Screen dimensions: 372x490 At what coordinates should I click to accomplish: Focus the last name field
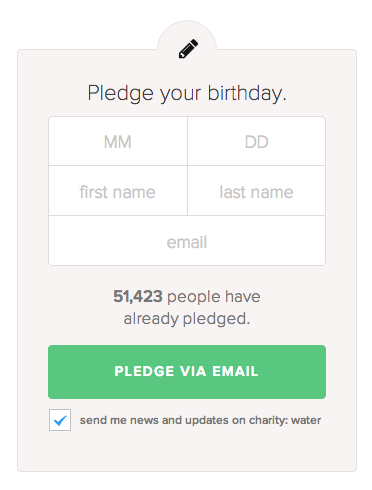256,191
